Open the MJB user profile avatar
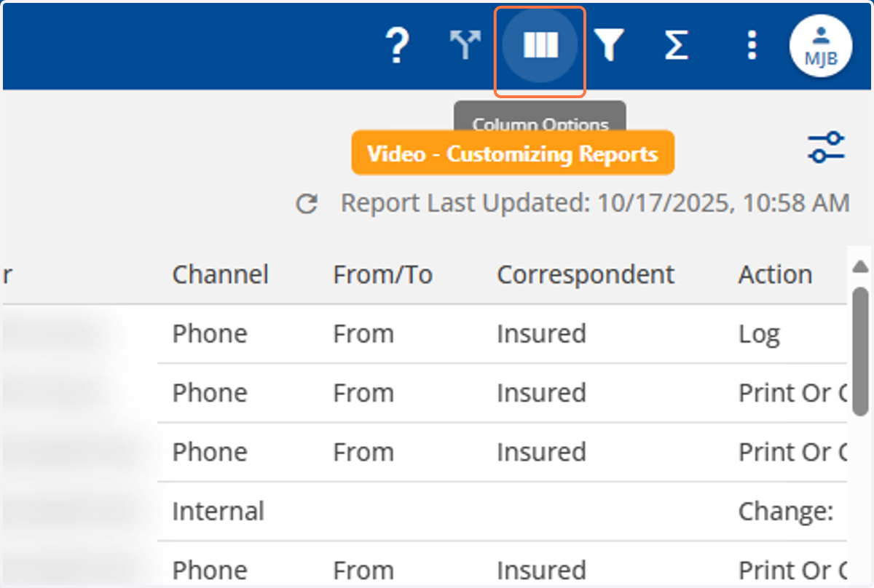The height and width of the screenshot is (588, 874). click(821, 45)
